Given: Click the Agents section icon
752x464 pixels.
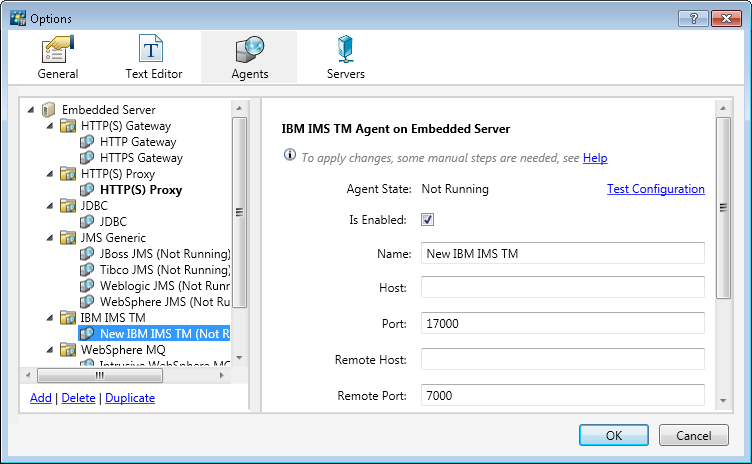Looking at the screenshot, I should [248, 50].
